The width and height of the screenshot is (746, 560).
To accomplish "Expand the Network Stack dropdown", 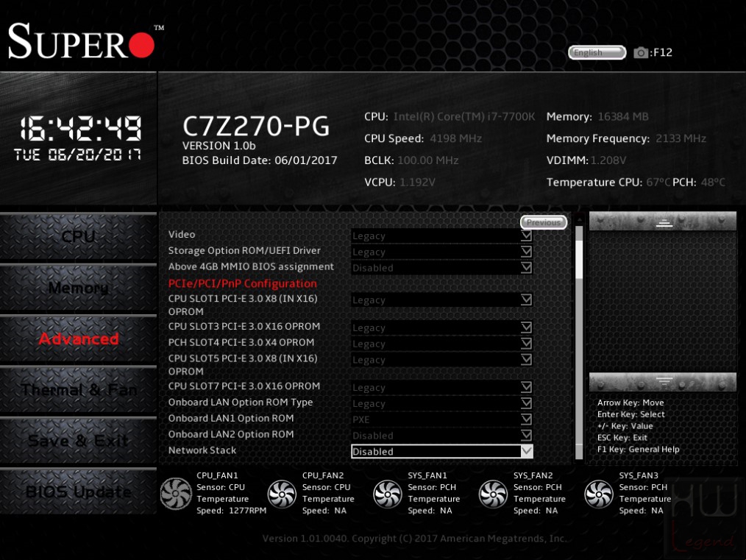I will [x=441, y=452].
